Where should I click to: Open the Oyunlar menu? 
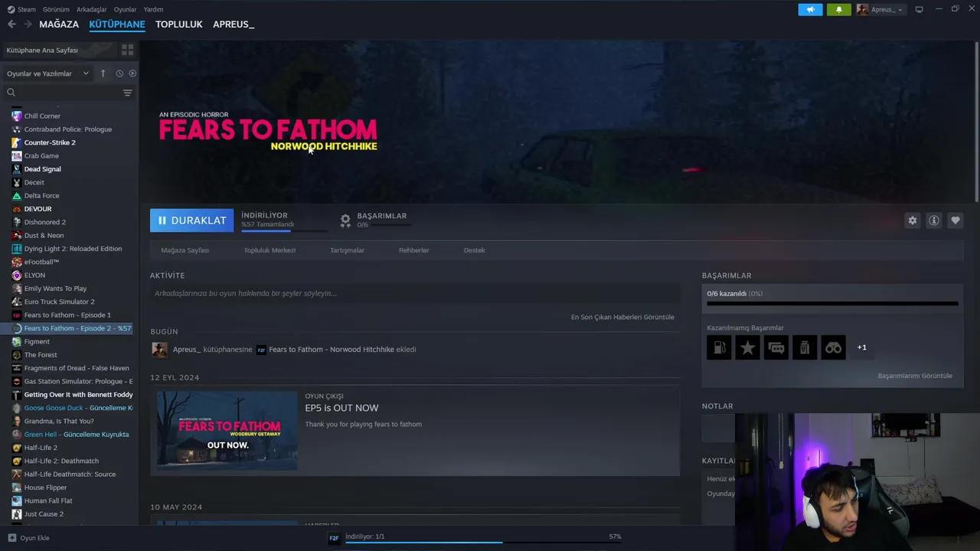pos(126,9)
